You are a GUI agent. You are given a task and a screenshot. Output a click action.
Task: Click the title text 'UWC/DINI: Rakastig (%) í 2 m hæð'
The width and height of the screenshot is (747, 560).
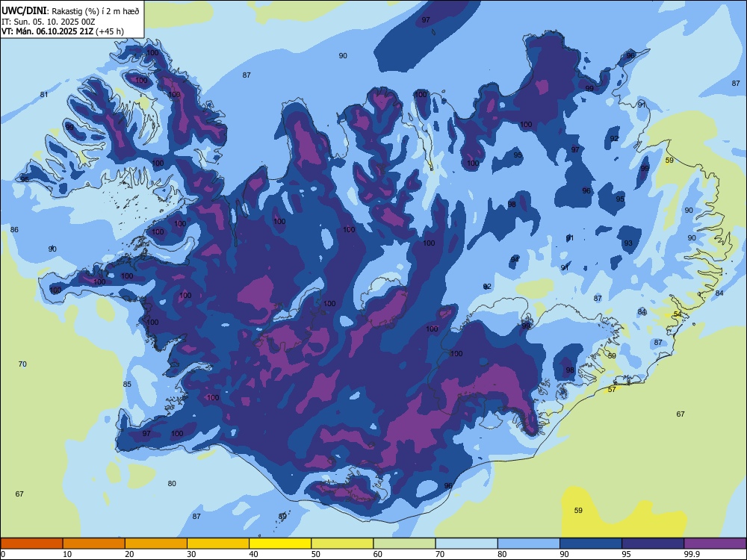pyautogui.click(x=70, y=10)
